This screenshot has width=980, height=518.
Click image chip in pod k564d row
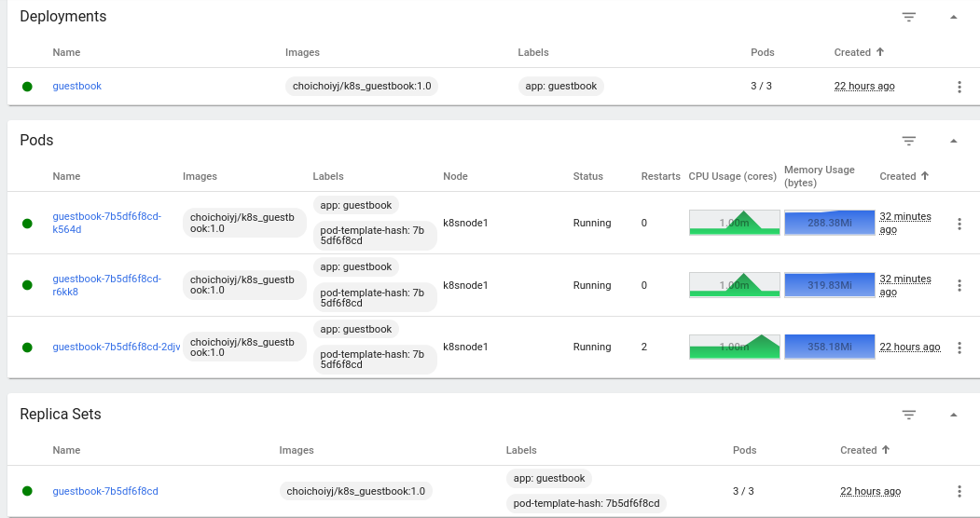[x=244, y=223]
